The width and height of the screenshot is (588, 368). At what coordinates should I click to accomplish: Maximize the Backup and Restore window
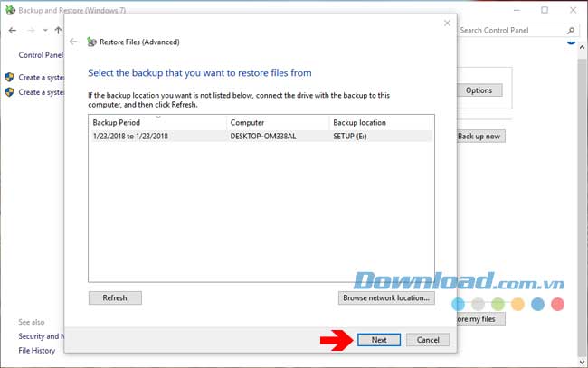(x=545, y=10)
